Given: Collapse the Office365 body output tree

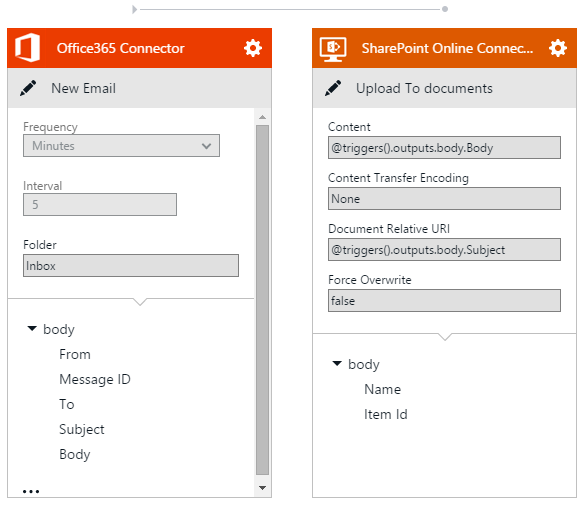Looking at the screenshot, I should [x=32, y=329].
